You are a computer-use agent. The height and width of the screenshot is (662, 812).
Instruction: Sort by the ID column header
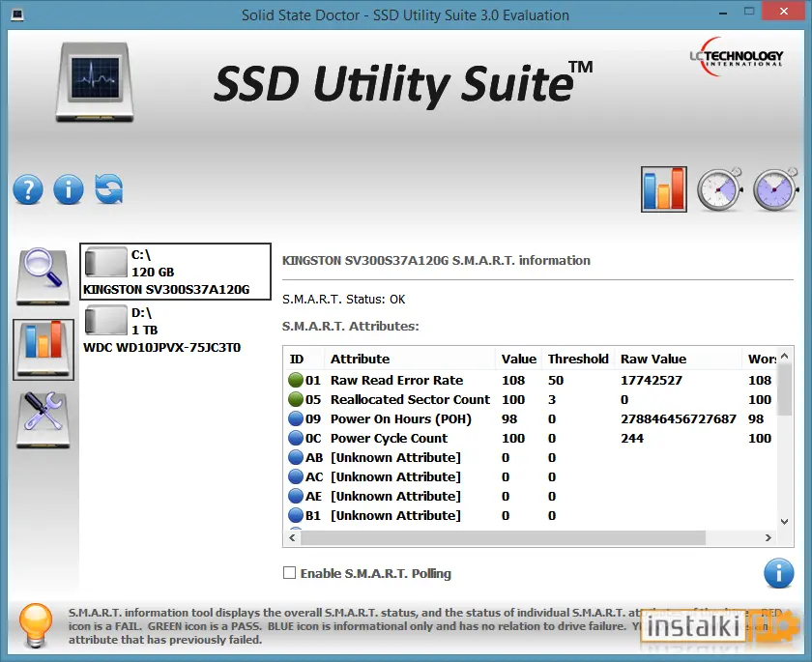304,359
